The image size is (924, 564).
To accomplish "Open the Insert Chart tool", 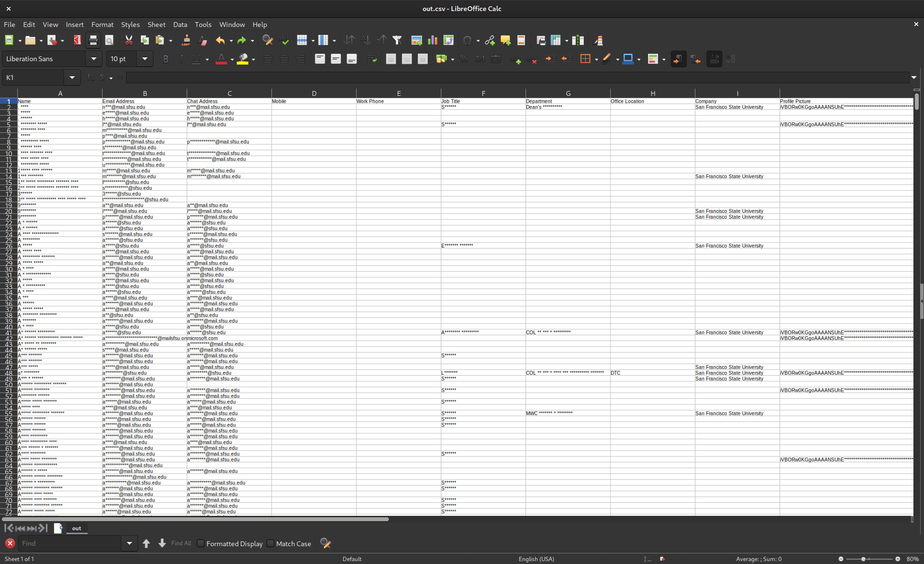I will pyautogui.click(x=433, y=40).
